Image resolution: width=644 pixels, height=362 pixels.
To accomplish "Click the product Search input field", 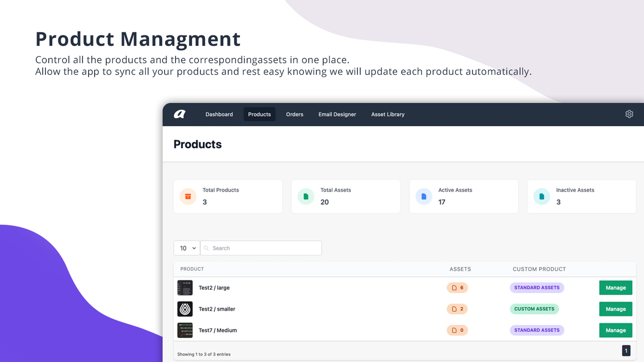I will 262,248.
